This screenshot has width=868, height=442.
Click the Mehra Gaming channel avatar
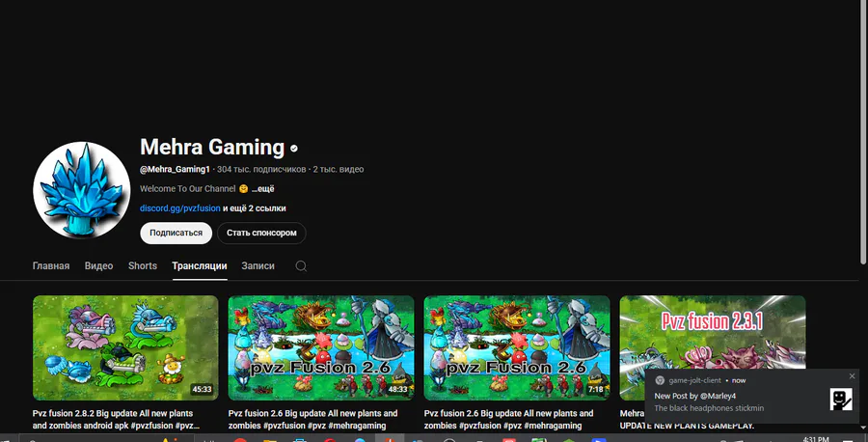(81, 190)
